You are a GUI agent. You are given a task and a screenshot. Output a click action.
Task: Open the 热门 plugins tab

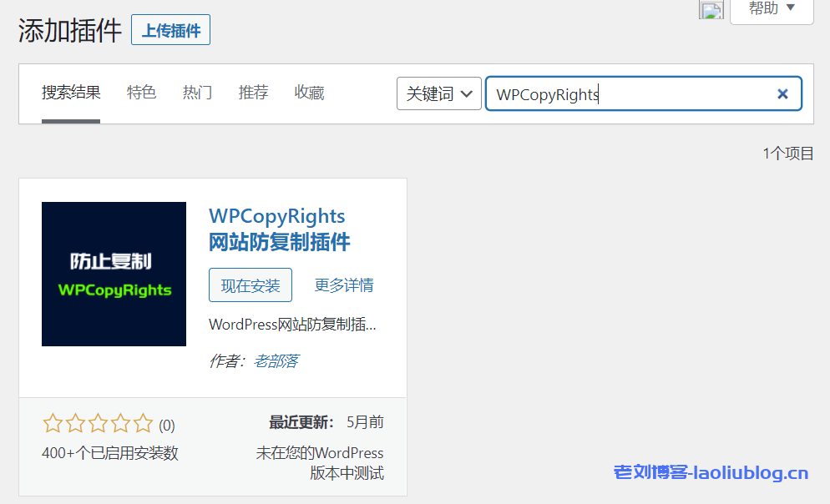197,93
